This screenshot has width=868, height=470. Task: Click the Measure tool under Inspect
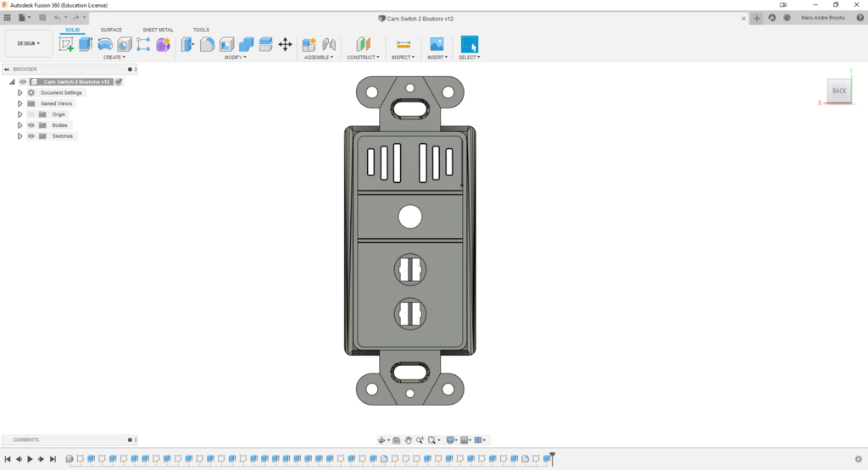[x=403, y=44]
